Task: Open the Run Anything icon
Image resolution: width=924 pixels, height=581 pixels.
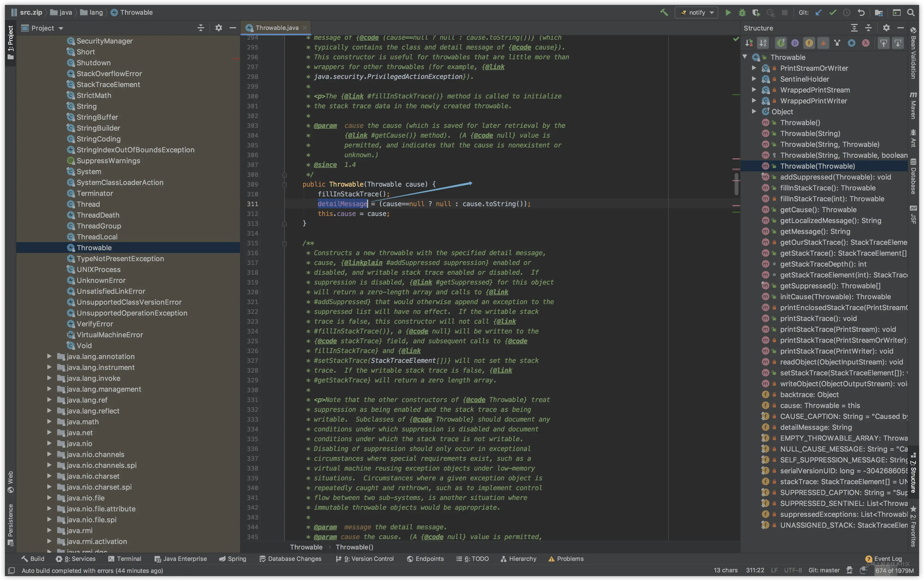Action: click(896, 12)
